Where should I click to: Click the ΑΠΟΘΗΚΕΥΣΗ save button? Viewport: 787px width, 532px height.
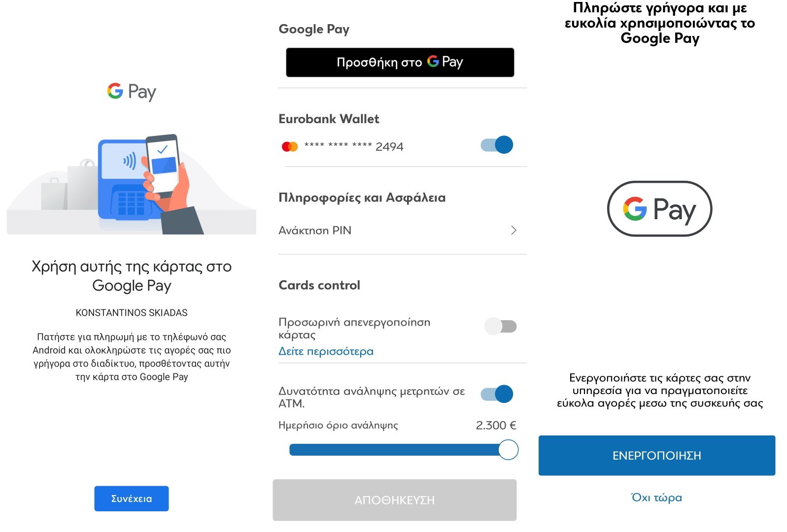click(x=395, y=500)
